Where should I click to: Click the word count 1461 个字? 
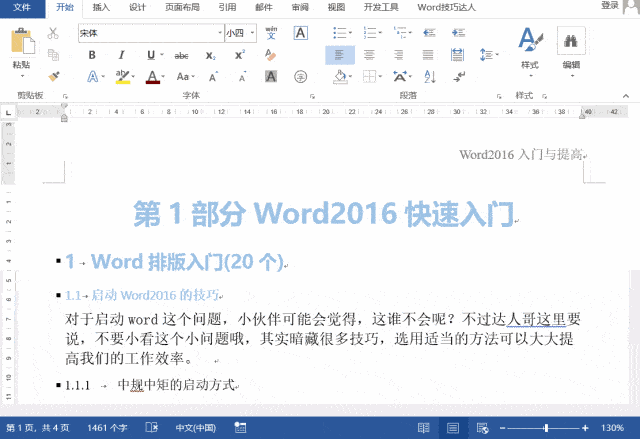pos(107,428)
